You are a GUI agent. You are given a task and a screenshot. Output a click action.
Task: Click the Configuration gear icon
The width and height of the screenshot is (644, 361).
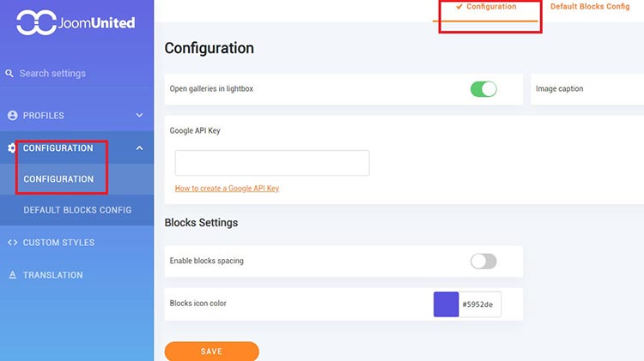(x=12, y=148)
